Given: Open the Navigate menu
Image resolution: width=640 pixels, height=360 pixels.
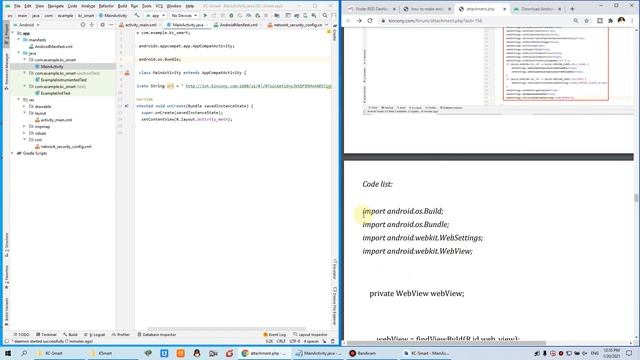Looking at the screenshot, I should coord(56,6).
